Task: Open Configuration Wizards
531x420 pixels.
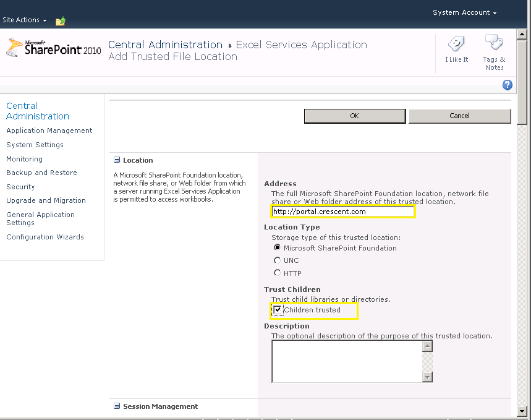Action: [x=45, y=237]
